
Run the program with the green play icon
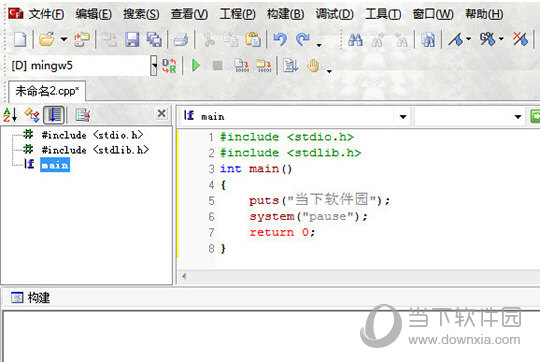click(196, 65)
